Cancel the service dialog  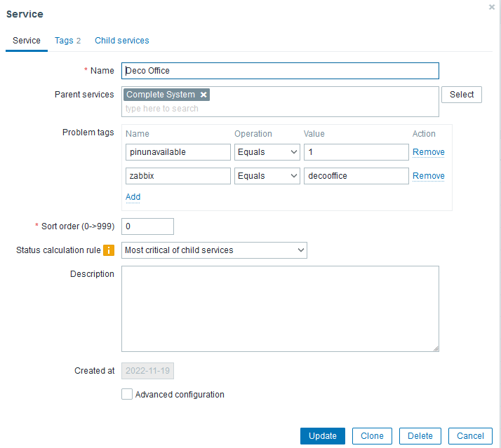(x=470, y=435)
